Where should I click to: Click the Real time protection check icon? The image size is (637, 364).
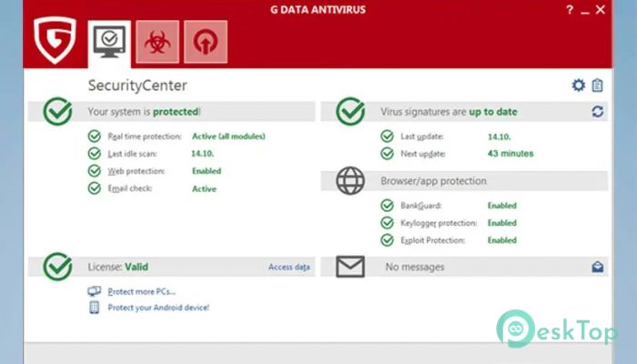pyautogui.click(x=95, y=136)
